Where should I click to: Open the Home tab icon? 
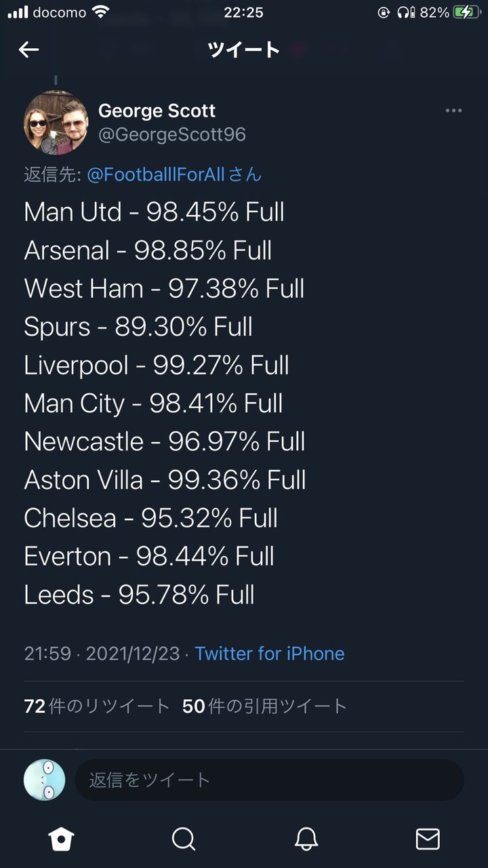coord(61,839)
